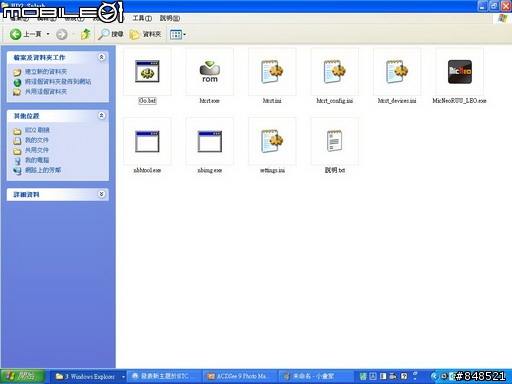Image resolution: width=512 pixels, height=384 pixels.
Task: Click 建立新的資料夾 link
Action: [x=46, y=72]
